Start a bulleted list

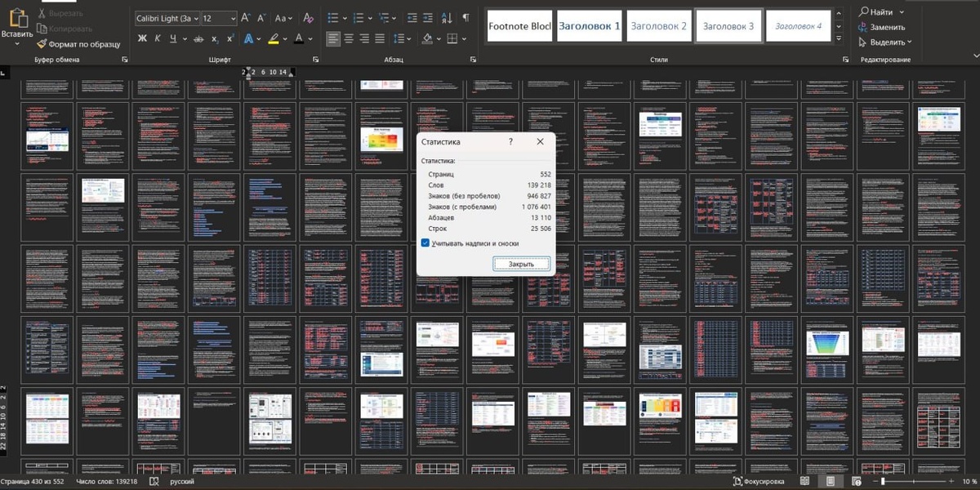coord(332,18)
